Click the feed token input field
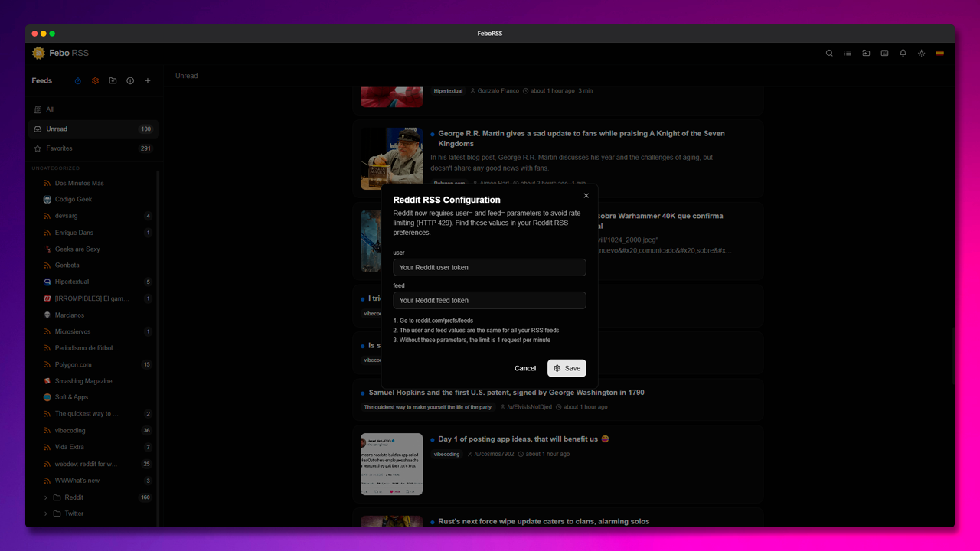The height and width of the screenshot is (551, 980). tap(490, 300)
